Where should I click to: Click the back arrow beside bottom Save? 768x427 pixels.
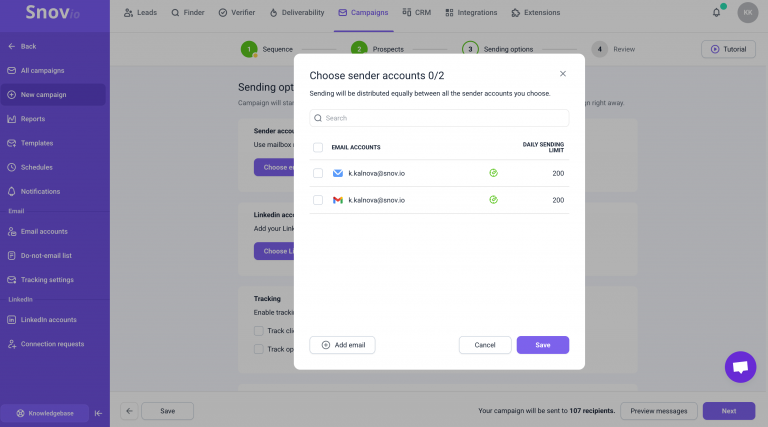(x=129, y=411)
